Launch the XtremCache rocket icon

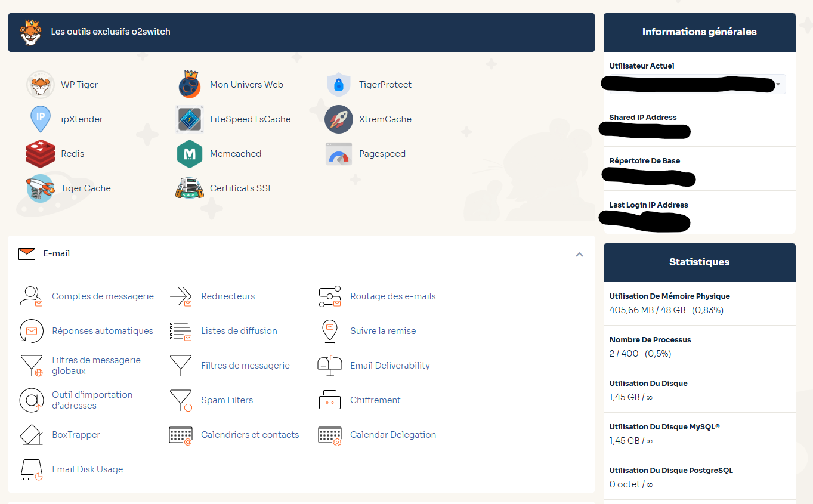click(339, 119)
